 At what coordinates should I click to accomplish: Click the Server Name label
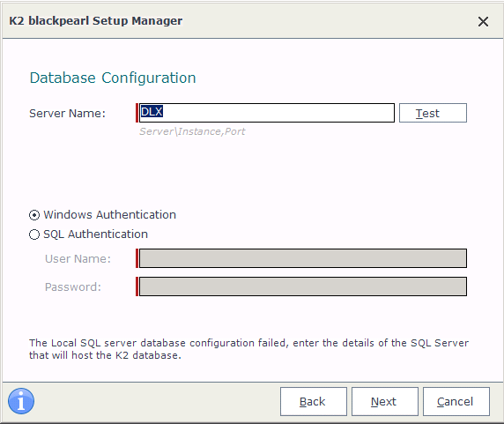[x=67, y=113]
